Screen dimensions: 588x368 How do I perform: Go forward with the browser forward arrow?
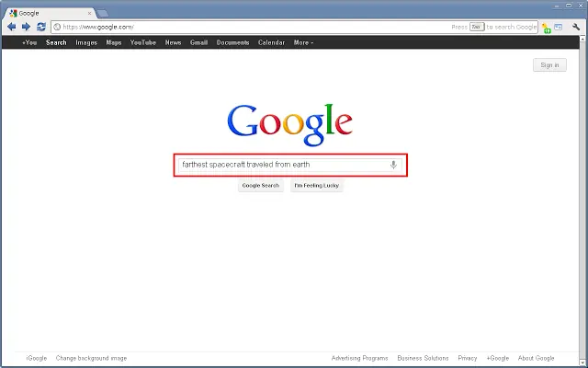pyautogui.click(x=26, y=27)
